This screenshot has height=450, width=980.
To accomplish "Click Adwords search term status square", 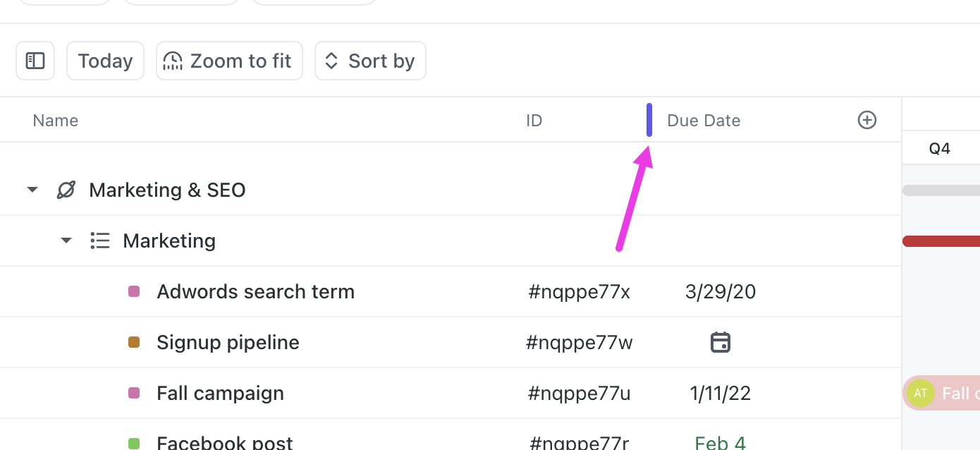I will tap(134, 291).
